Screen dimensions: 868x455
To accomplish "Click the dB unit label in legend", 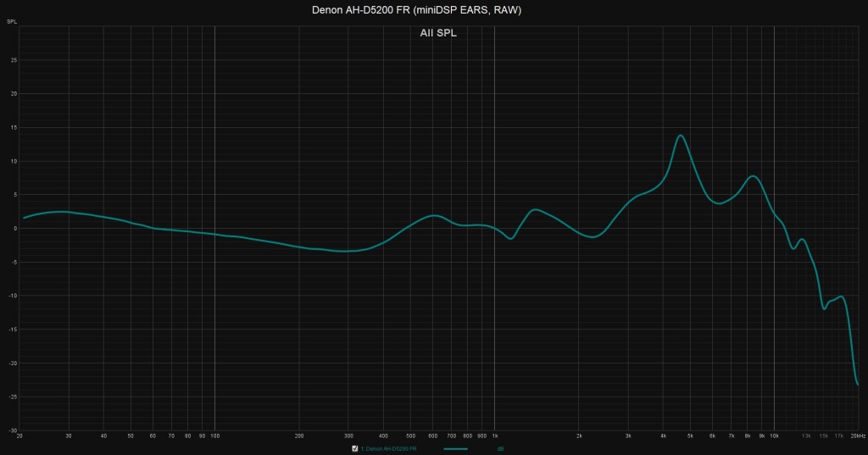I will point(501,448).
